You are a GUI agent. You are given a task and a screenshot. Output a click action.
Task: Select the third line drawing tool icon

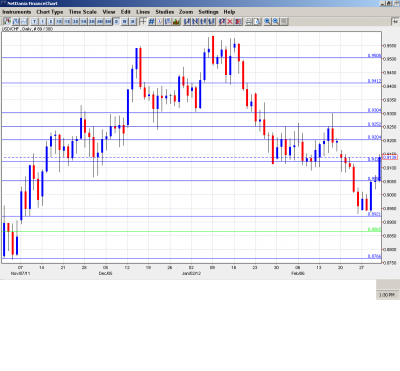[203, 22]
